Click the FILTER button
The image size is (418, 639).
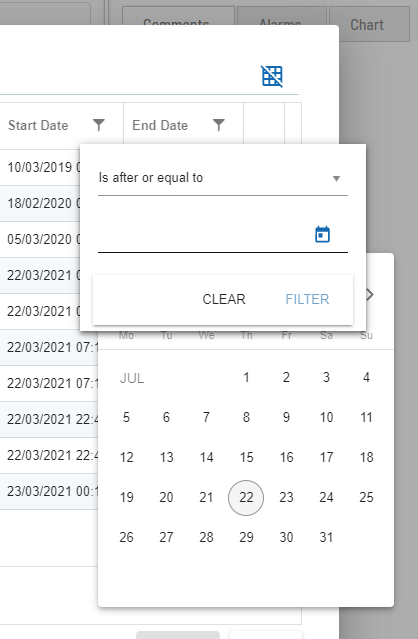coord(307,299)
